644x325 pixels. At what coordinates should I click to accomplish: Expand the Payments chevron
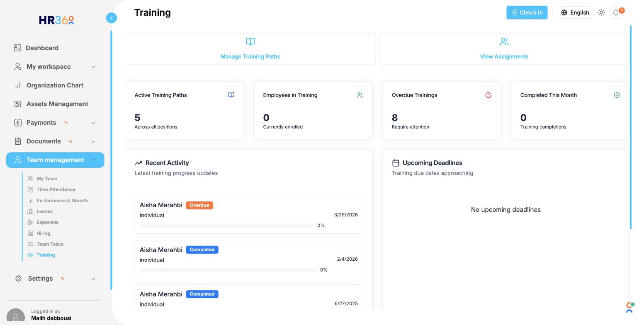pyautogui.click(x=93, y=123)
